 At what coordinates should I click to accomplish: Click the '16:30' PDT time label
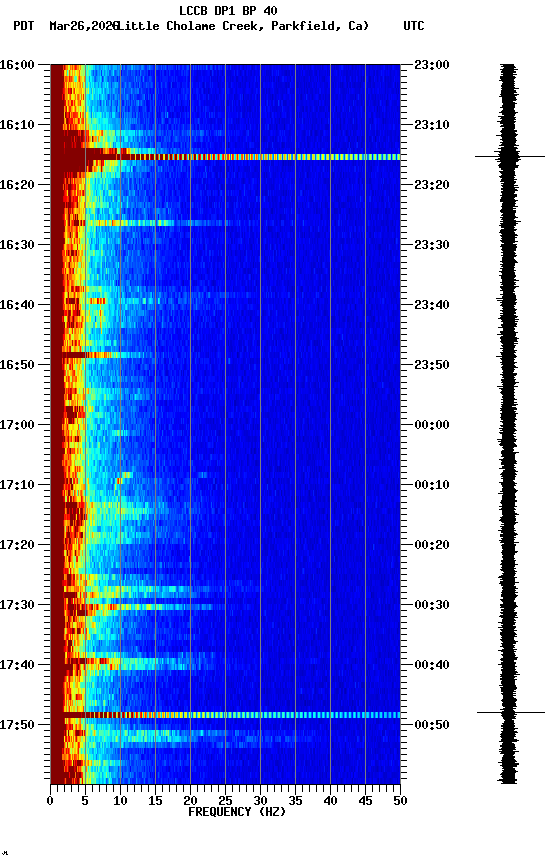17,245
